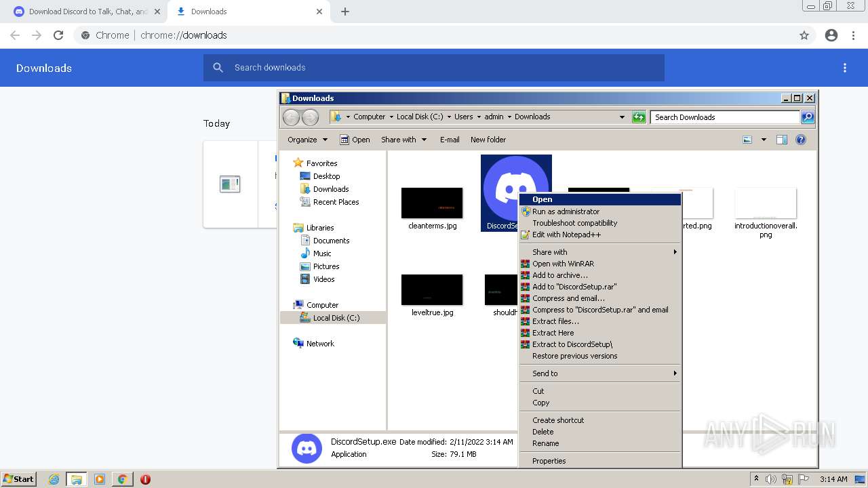Viewport: 868px width, 488px height.
Task: Select Pictures library
Action: 326,266
